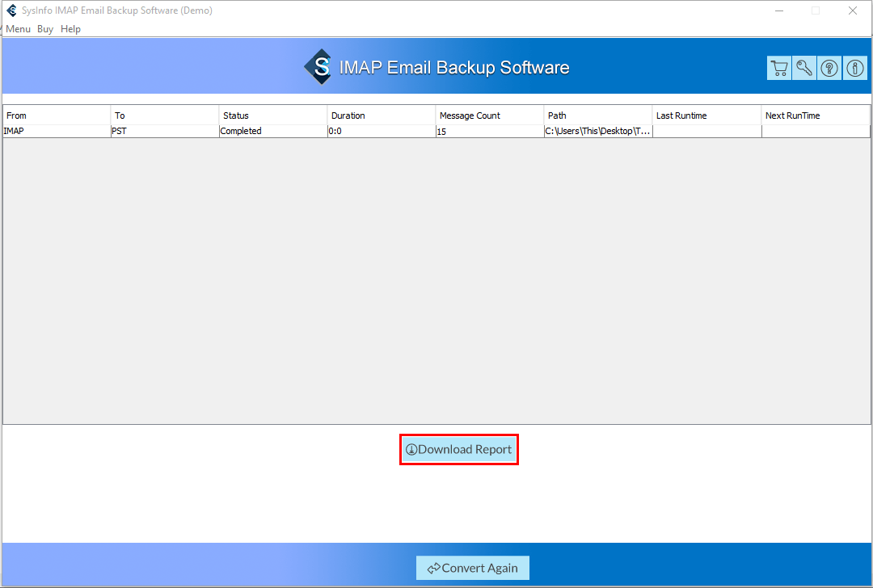The height and width of the screenshot is (588, 873).
Task: Select the Status column header
Action: pyautogui.click(x=273, y=115)
